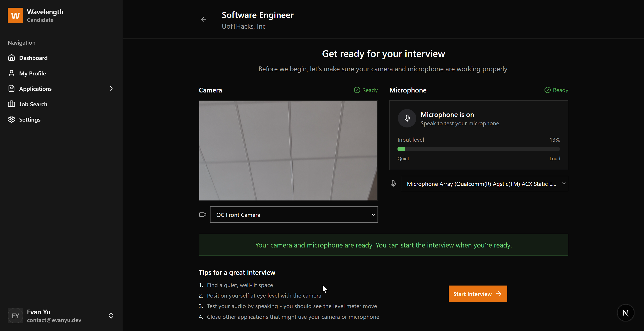Open the Microphone Array device dropdown
This screenshot has height=331, width=644.
pos(484,184)
